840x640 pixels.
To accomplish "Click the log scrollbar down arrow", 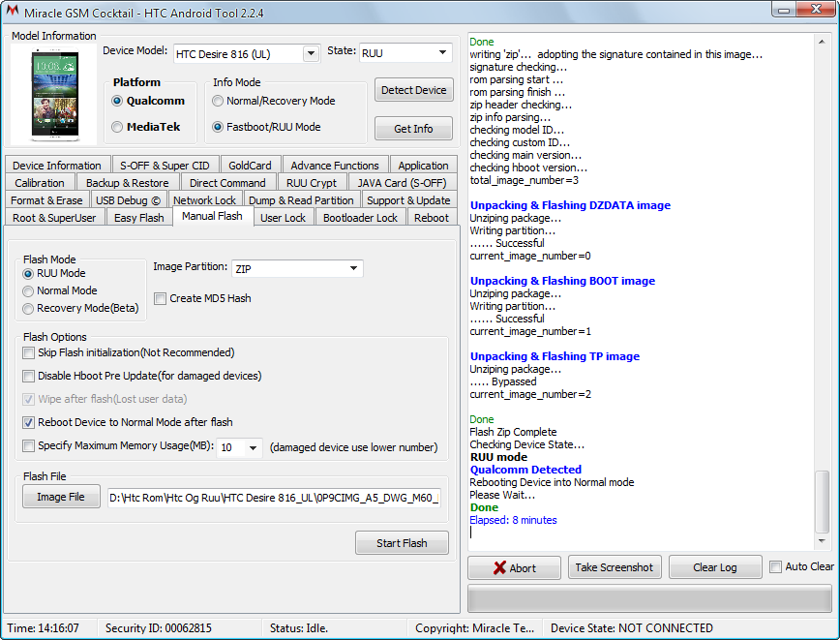I will tap(822, 541).
